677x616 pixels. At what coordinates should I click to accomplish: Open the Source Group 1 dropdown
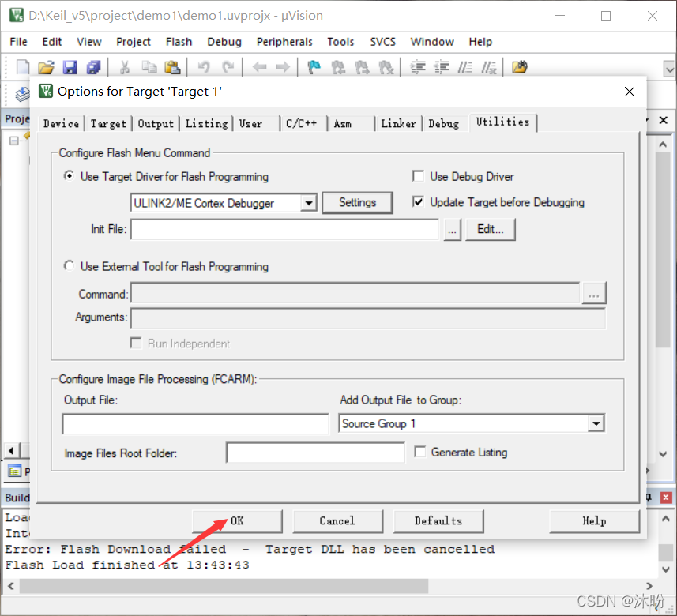[596, 423]
